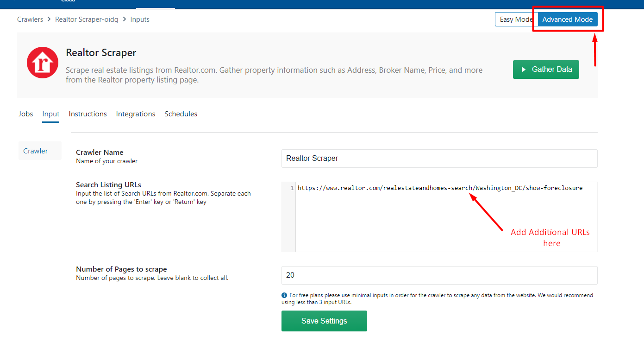
Task: Click the Number of Pages input field
Action: [x=439, y=275]
